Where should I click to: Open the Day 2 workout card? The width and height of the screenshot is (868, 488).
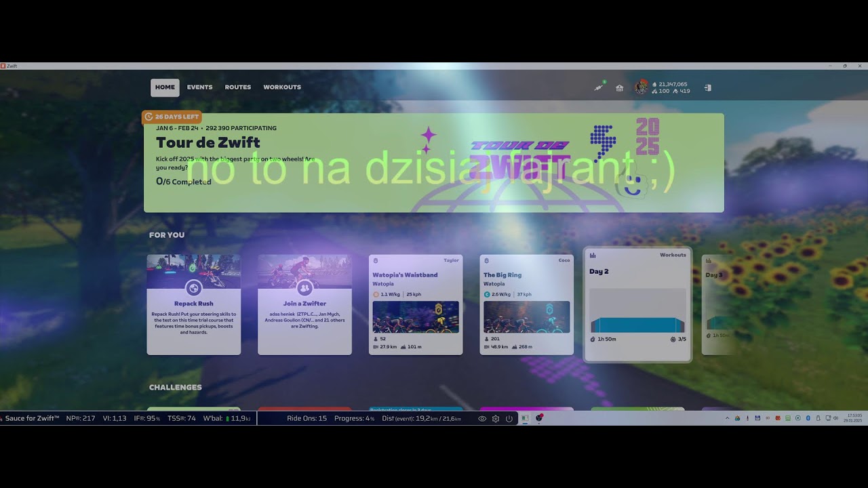click(x=637, y=304)
